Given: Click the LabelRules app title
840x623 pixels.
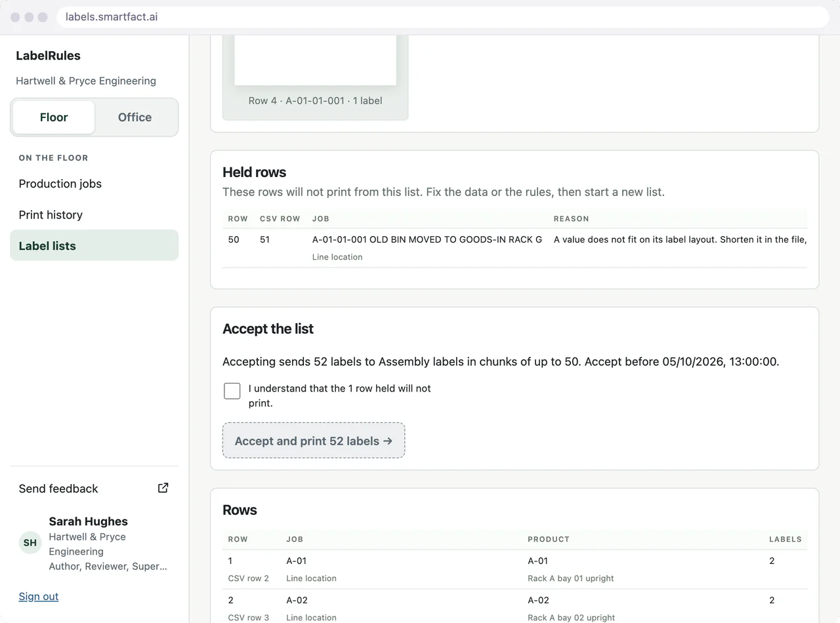Looking at the screenshot, I should coord(49,56).
